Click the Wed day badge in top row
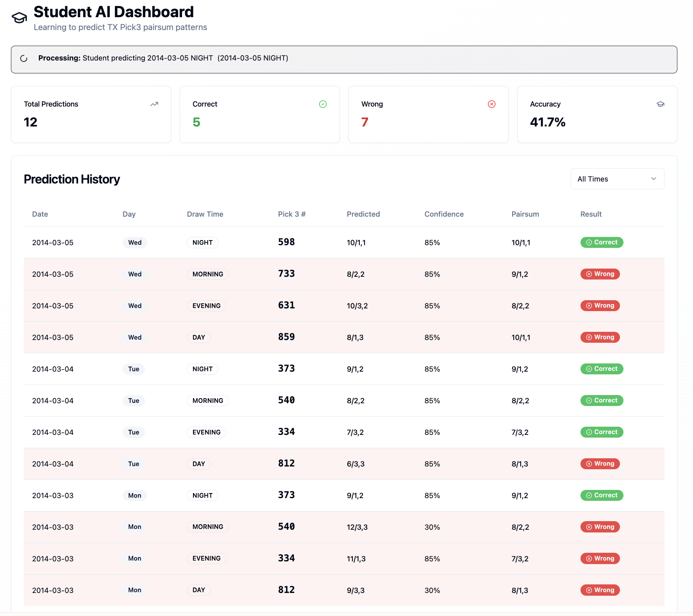 point(135,242)
